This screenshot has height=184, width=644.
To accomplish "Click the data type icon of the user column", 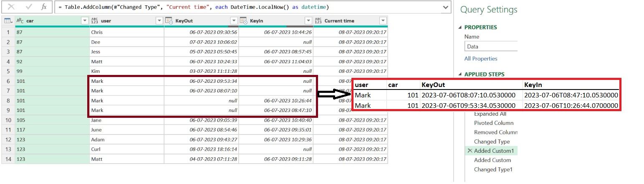I will (x=95, y=20).
